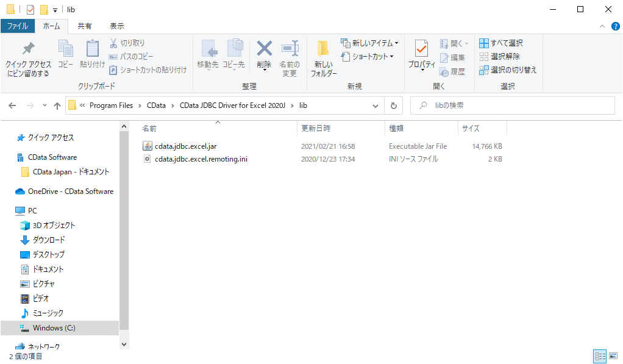Expand the Open (開く) dropdown
Screen dimensions: 623x364
[x=454, y=43]
